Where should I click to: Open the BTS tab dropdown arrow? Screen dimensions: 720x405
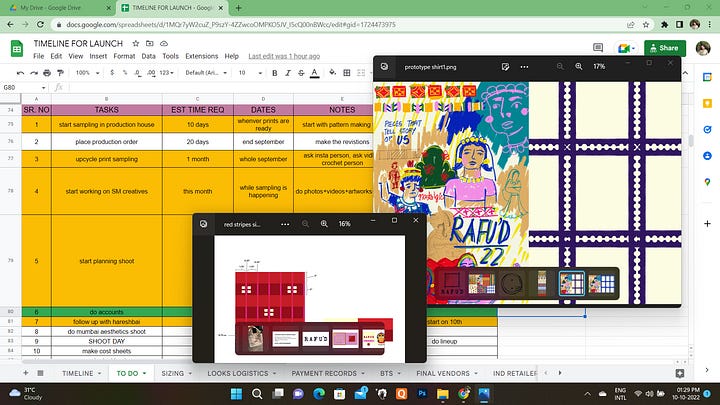click(x=399, y=373)
